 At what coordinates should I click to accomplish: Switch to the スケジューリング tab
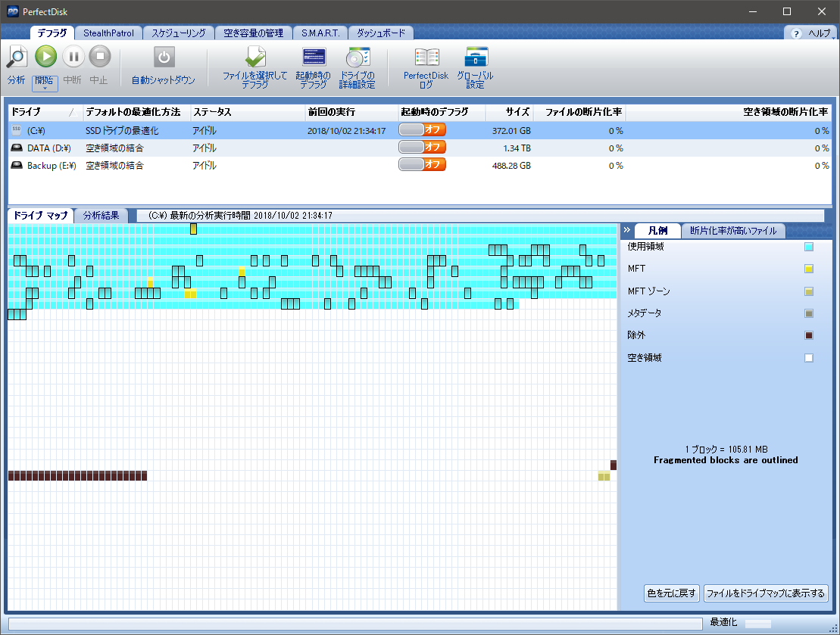click(179, 33)
